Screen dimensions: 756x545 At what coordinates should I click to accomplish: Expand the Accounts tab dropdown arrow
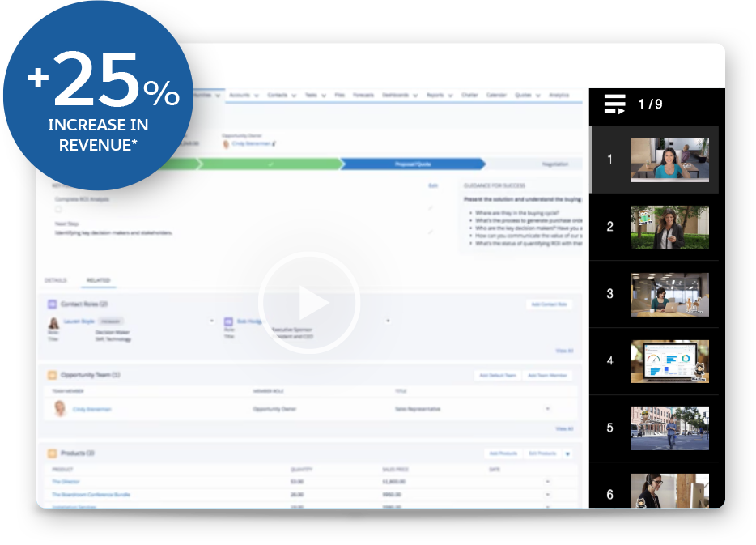click(x=256, y=96)
